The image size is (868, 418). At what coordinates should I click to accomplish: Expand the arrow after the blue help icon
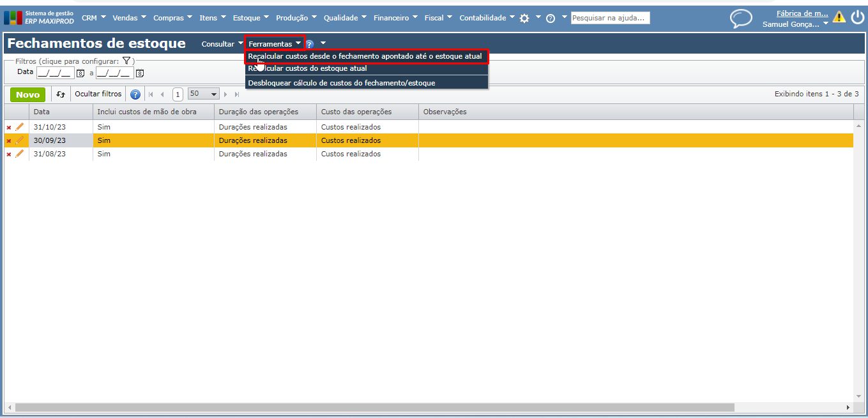click(x=323, y=43)
